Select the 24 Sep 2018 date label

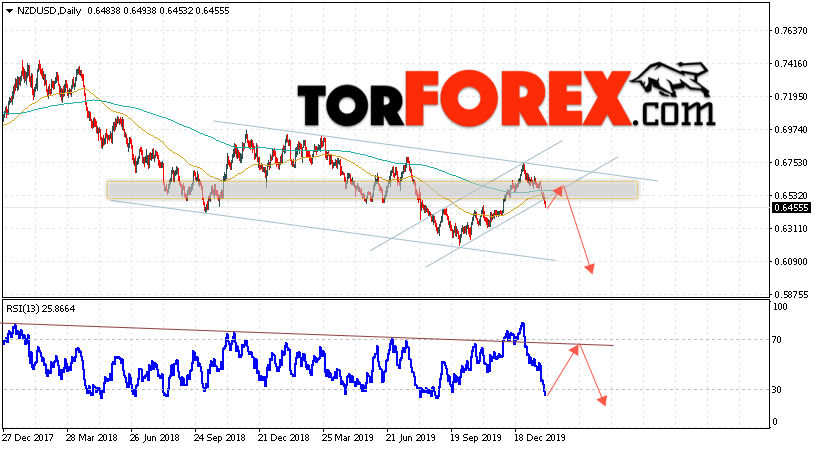pos(220,438)
